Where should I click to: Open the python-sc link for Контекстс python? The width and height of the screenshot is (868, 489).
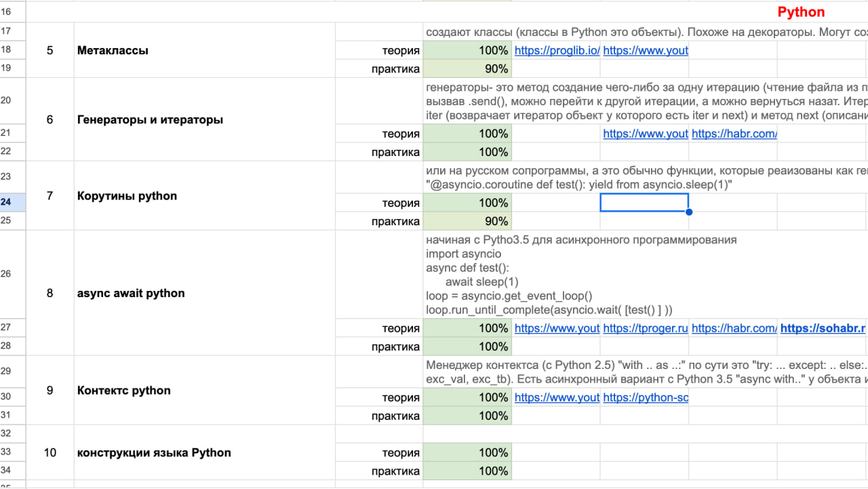645,397
